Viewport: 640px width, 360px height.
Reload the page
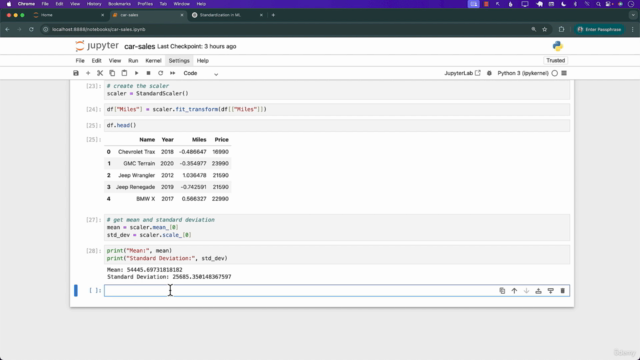click(x=31, y=29)
